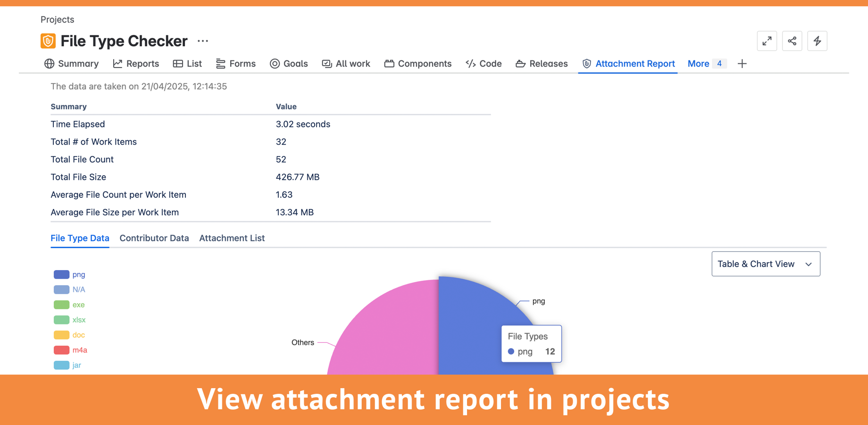Open the Summary tab globe icon
The height and width of the screenshot is (425, 868).
(49, 64)
